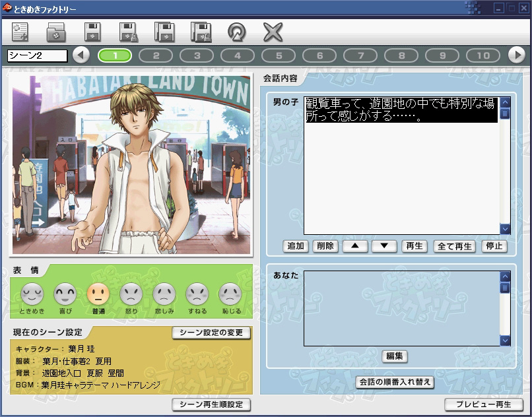Select the 喜び expression face
This screenshot has height=417, width=532.
[x=65, y=294]
